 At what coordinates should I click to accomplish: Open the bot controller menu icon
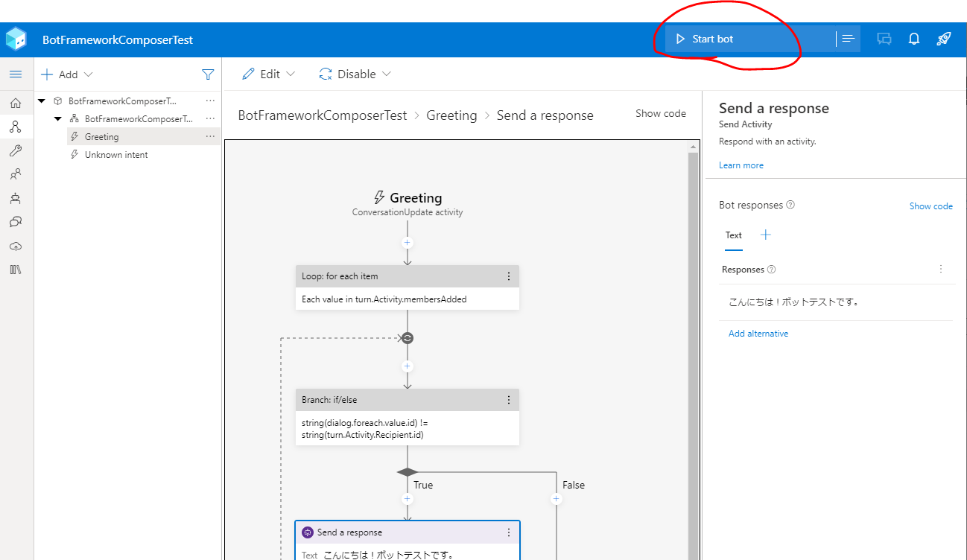848,39
